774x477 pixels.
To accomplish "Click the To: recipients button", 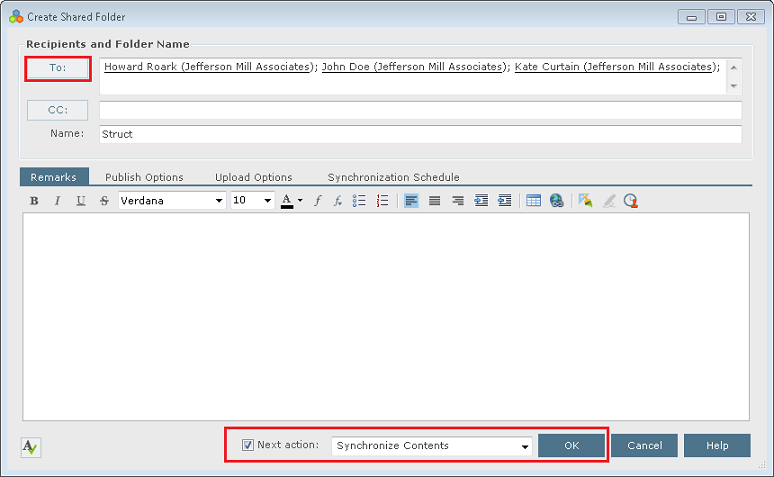I will click(58, 68).
